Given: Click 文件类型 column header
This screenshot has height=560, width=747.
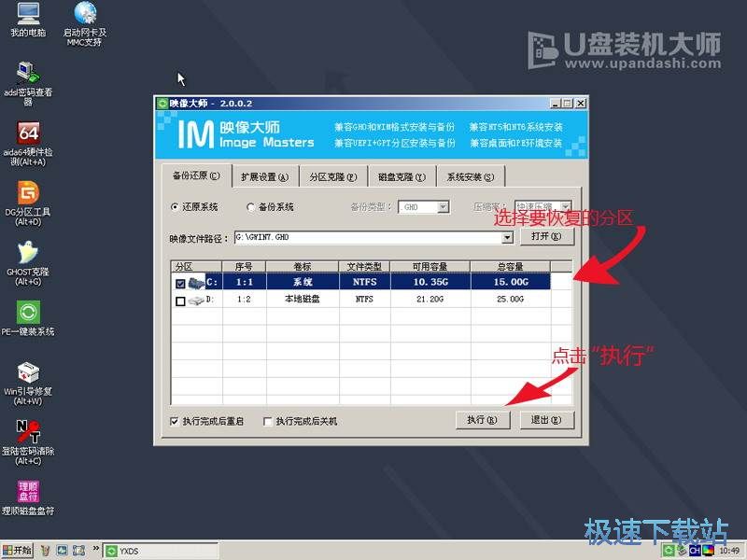Looking at the screenshot, I should (364, 267).
